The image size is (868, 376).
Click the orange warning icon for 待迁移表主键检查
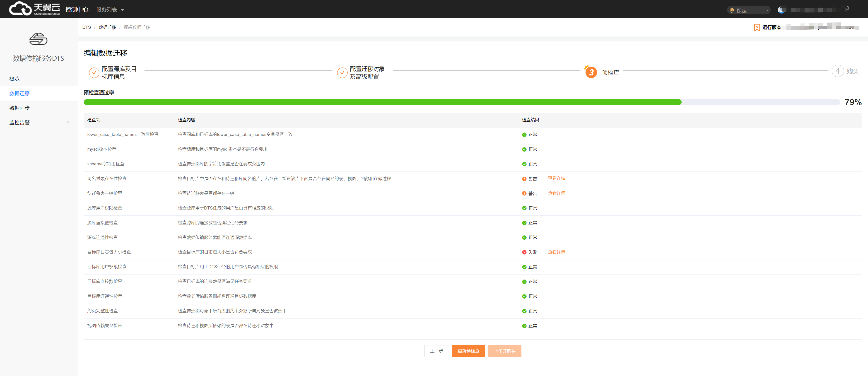tap(524, 193)
